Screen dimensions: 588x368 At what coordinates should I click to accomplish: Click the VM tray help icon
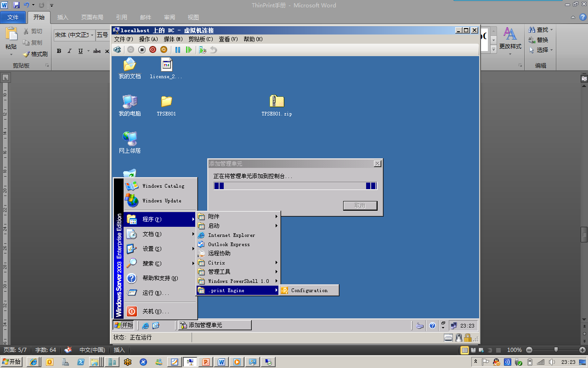(x=432, y=326)
